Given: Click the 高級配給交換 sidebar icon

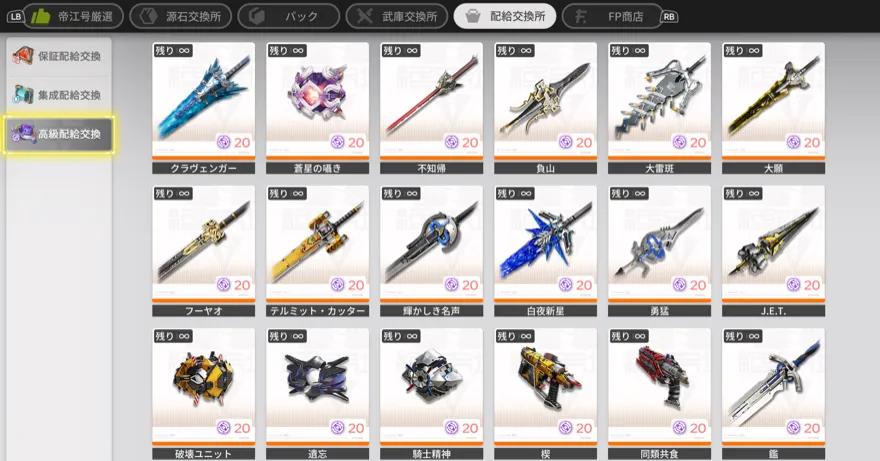Looking at the screenshot, I should [x=24, y=134].
